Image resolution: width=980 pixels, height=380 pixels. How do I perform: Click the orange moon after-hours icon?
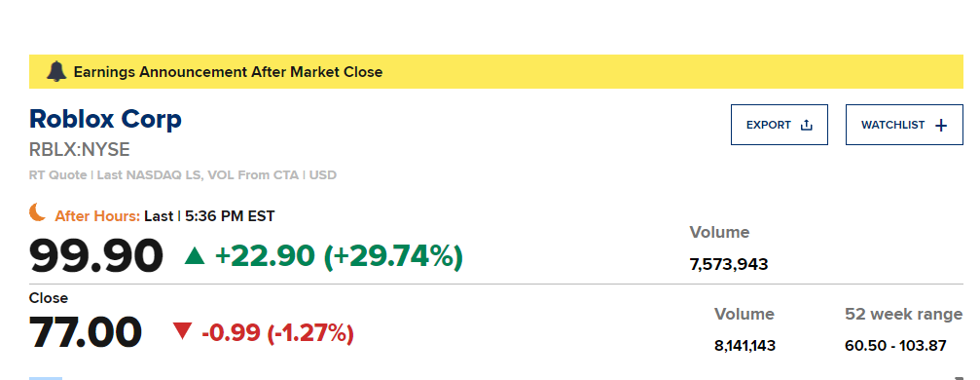[38, 212]
